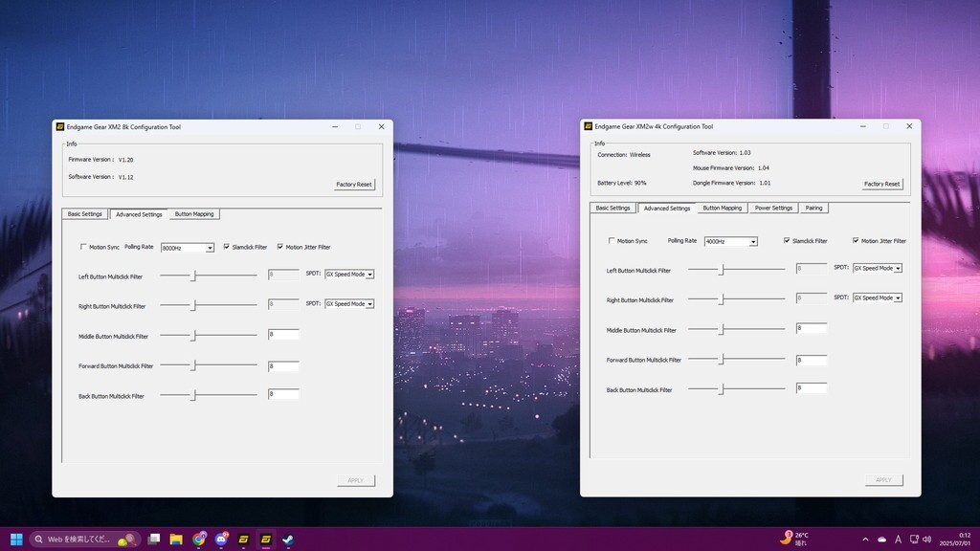The width and height of the screenshot is (980, 551).
Task: Disable Slamclick Filter in XM2w 4k tool
Action: click(787, 241)
